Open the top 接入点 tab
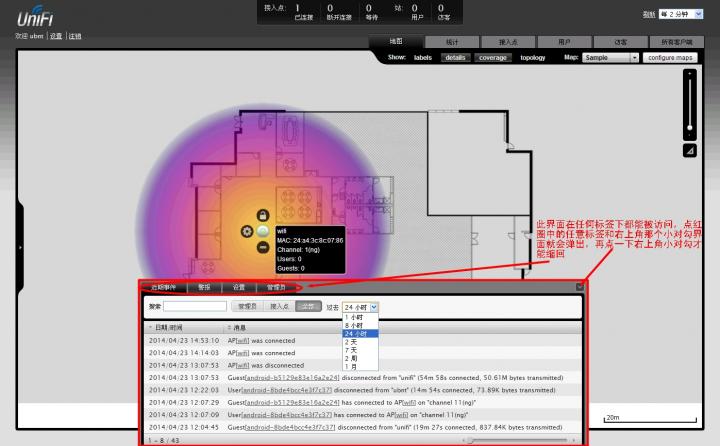The height and width of the screenshot is (446, 720). point(508,42)
